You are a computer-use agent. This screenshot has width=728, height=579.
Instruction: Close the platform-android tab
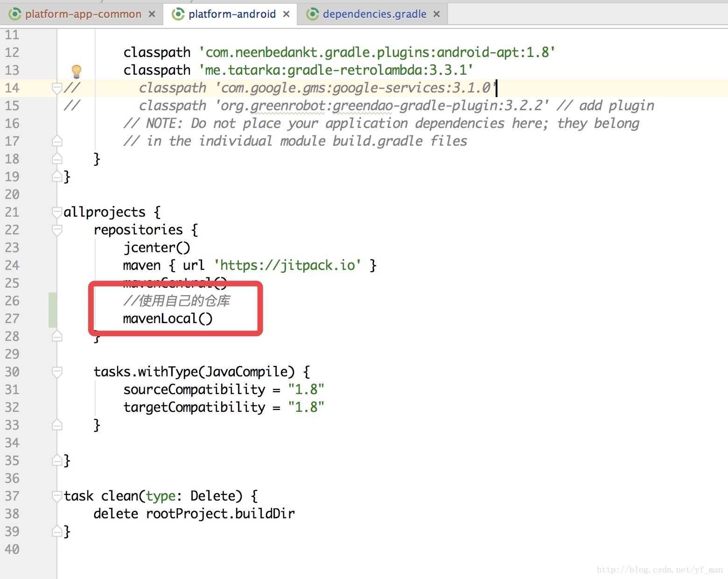pos(286,14)
